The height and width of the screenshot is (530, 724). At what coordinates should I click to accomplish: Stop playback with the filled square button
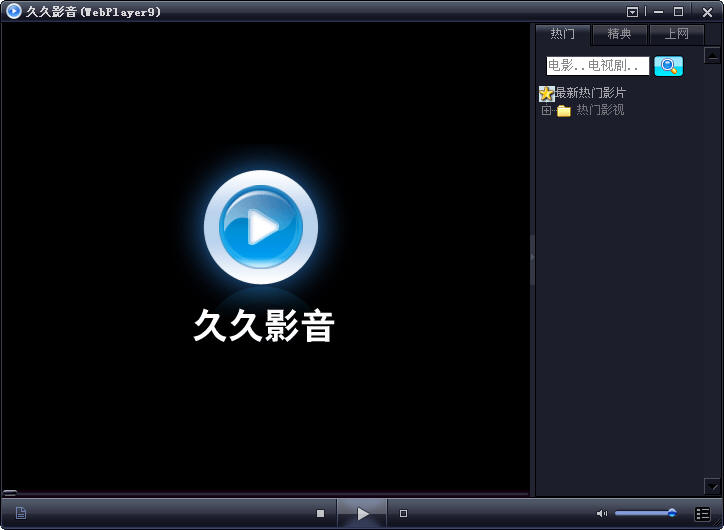320,513
